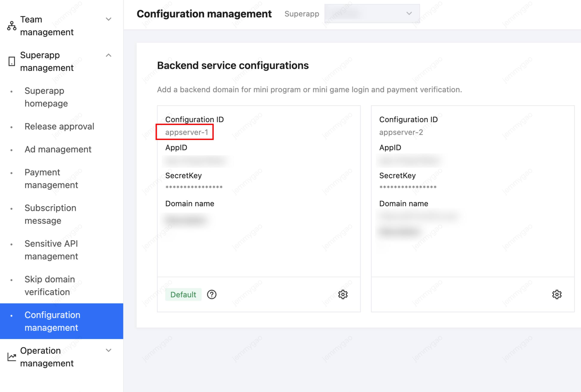Click the Superapp management phone icon
This screenshot has height=392, width=581.
(12, 61)
